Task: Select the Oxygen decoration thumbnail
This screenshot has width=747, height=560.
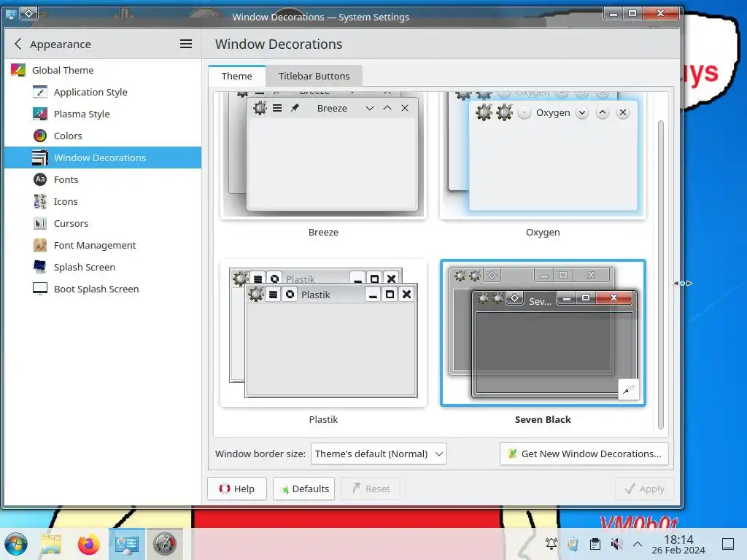Action: [543, 155]
